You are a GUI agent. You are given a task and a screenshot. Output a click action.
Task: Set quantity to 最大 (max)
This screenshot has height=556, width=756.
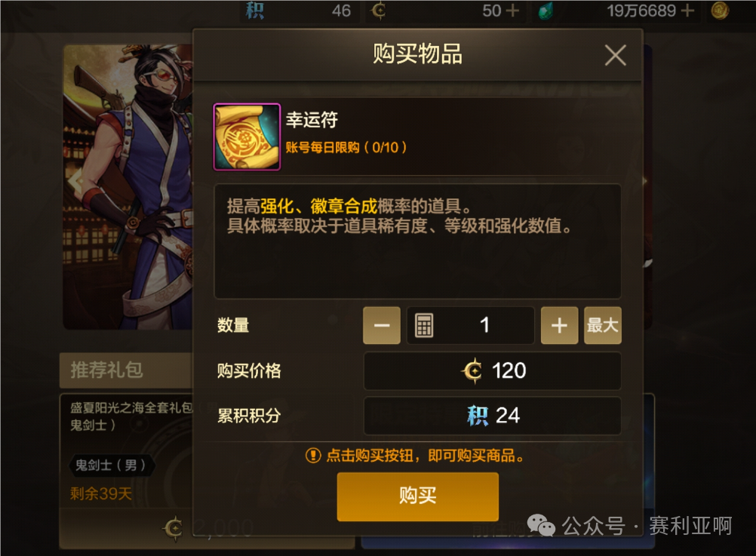pos(603,325)
